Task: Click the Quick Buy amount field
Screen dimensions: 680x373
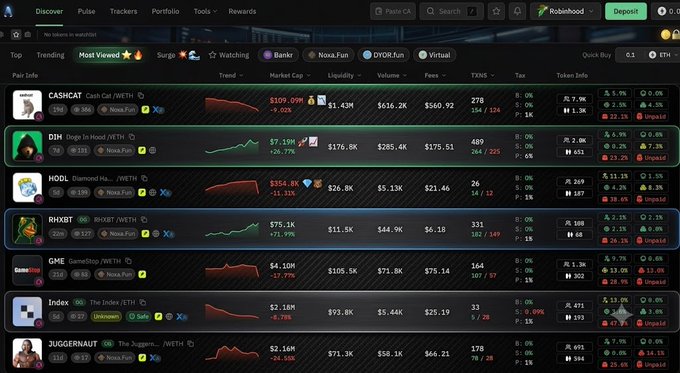Action: point(630,55)
